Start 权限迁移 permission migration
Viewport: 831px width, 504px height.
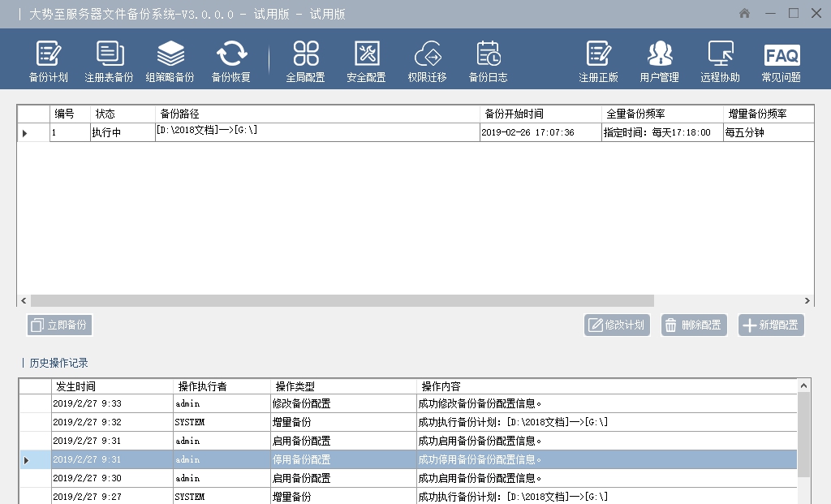[426, 60]
